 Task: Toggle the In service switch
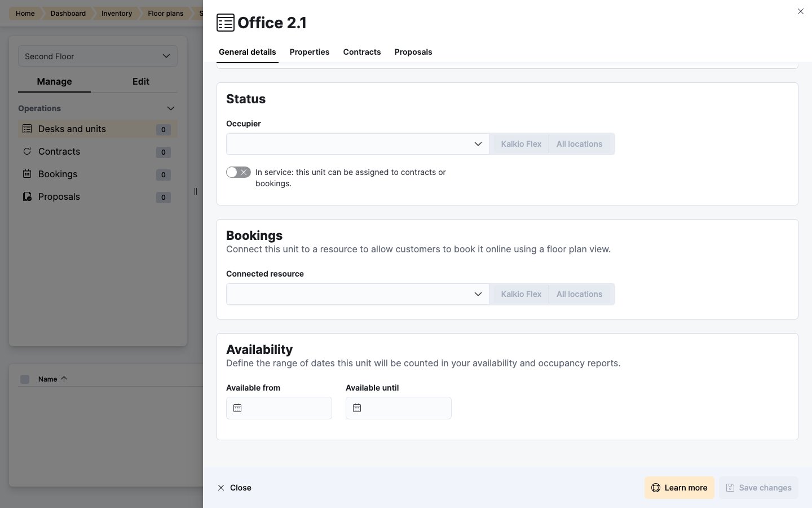point(239,172)
